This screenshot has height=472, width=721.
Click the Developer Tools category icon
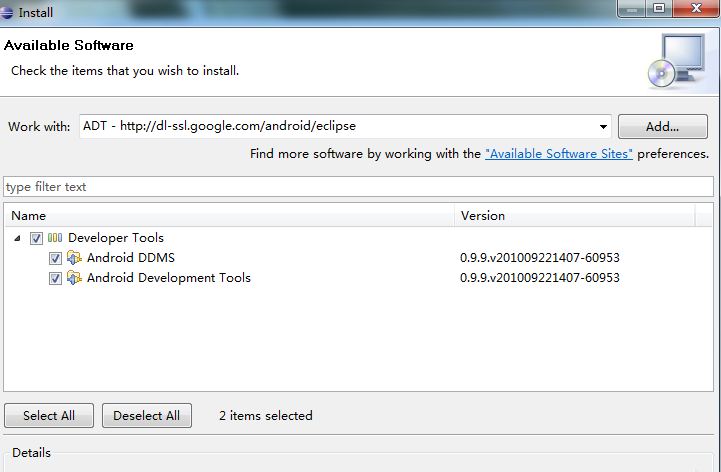(x=55, y=238)
